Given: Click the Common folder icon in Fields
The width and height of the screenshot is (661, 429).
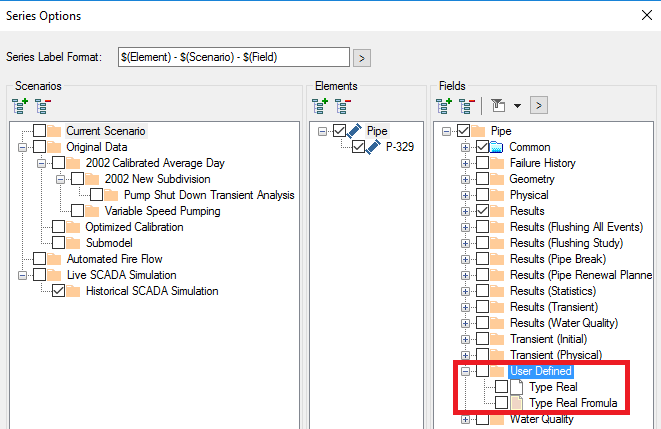Looking at the screenshot, I should pos(497,147).
